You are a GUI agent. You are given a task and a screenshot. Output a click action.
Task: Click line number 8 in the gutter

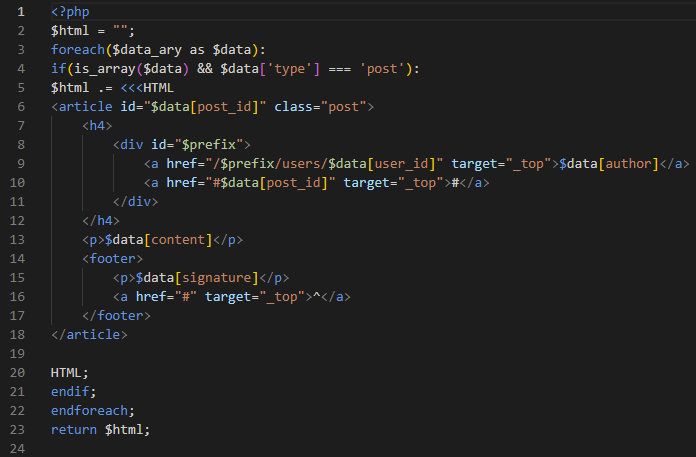(x=21, y=145)
